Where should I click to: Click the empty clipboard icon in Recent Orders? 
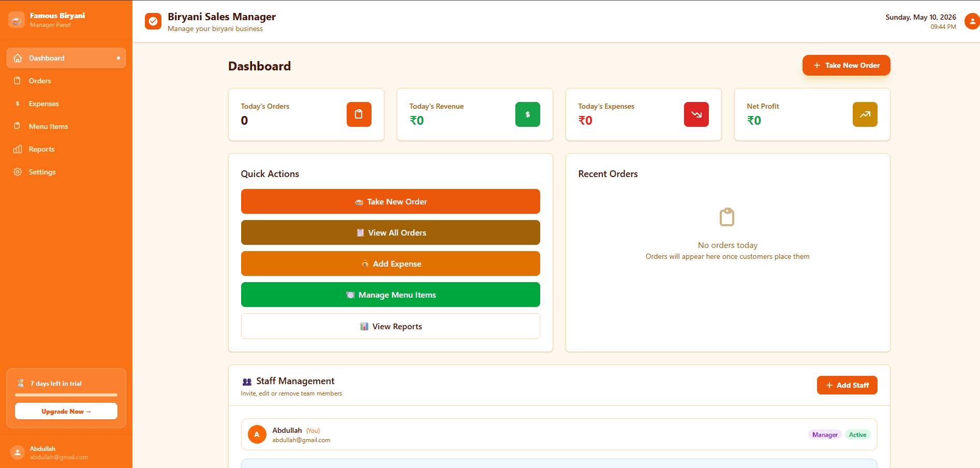click(727, 217)
